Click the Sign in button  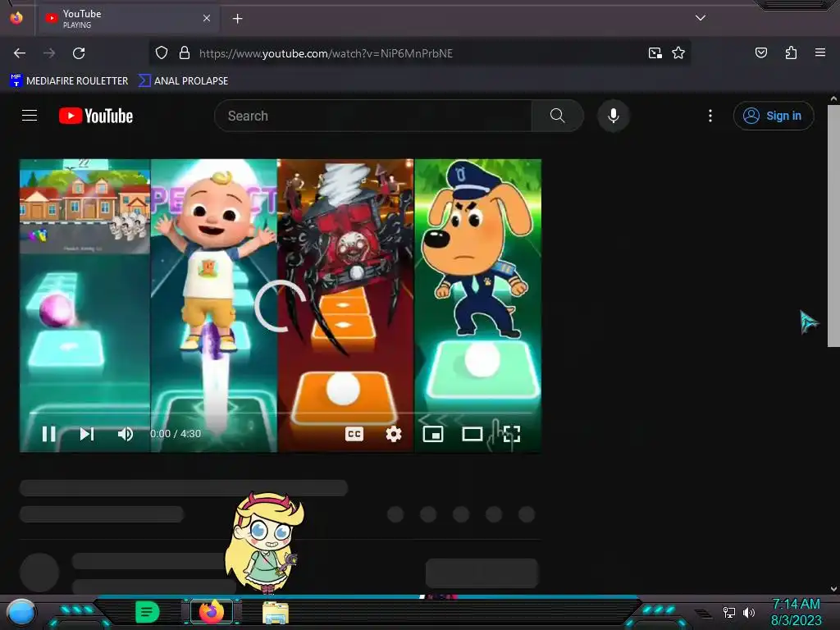tap(773, 116)
